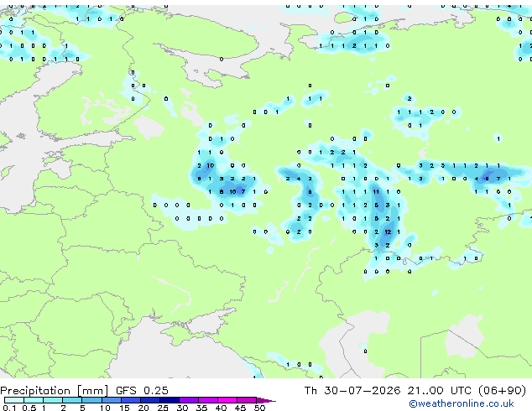Click the 'GFS 0.25' model label
This screenshot has height=411, width=532.
tap(142, 391)
